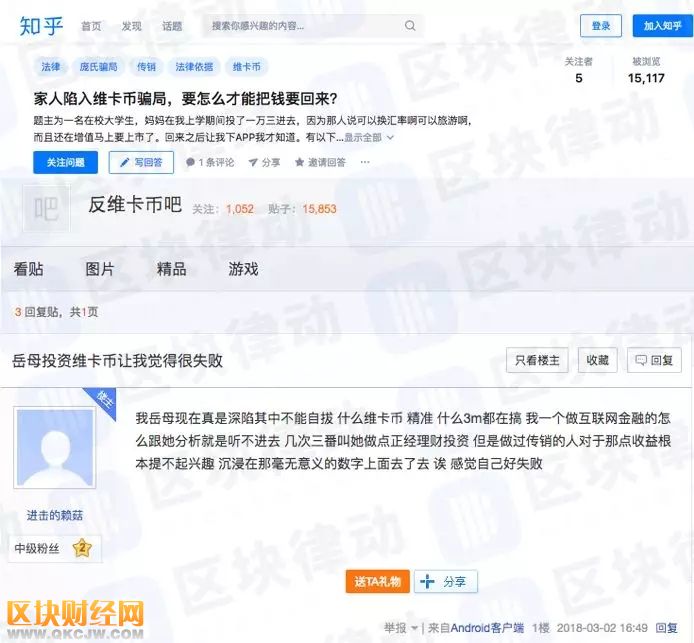This screenshot has width=694, height=643.
Task: Switch to the 图片 tab
Action: click(100, 269)
